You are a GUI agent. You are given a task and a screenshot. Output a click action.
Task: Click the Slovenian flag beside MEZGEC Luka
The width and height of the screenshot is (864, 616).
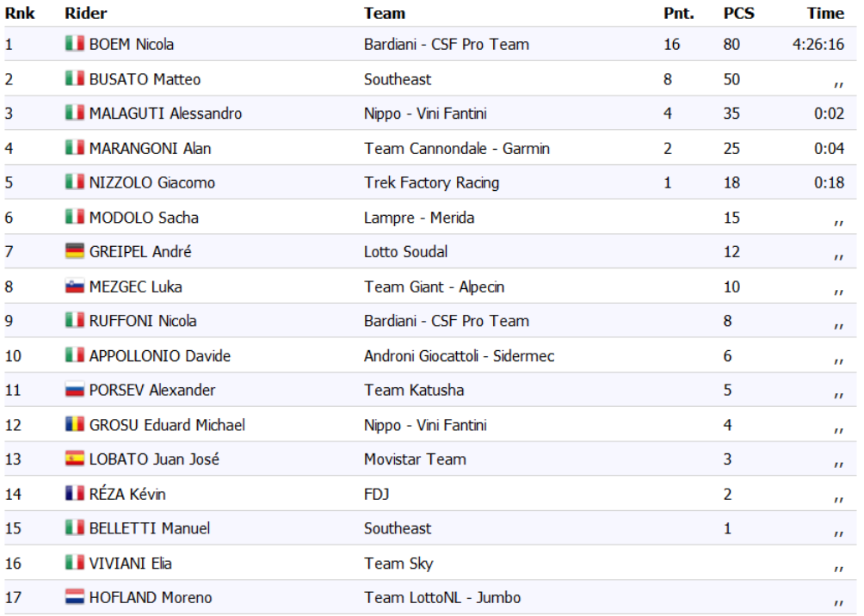(74, 286)
